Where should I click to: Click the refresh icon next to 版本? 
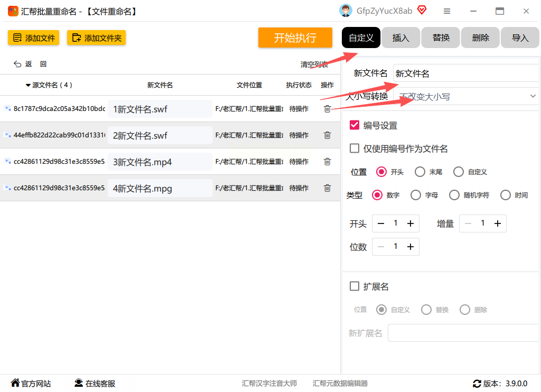coord(477,384)
